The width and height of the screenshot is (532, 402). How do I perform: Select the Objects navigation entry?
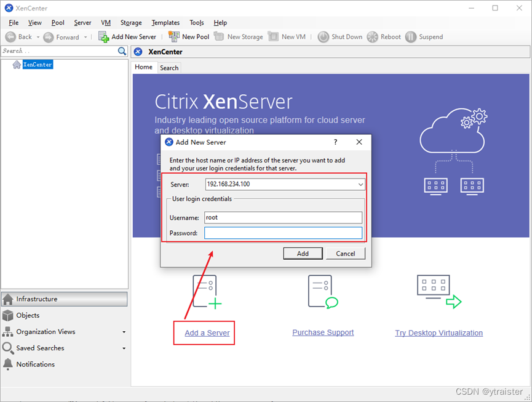tap(65, 315)
